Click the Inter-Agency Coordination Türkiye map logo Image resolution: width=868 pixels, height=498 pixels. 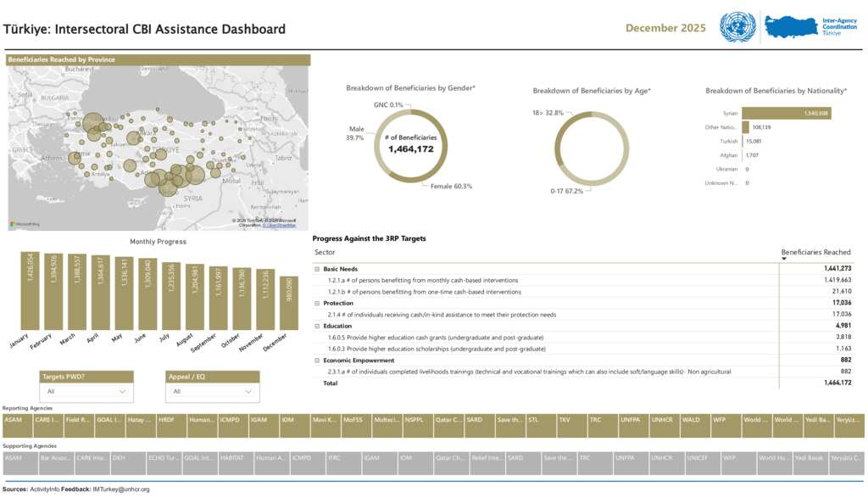click(792, 27)
